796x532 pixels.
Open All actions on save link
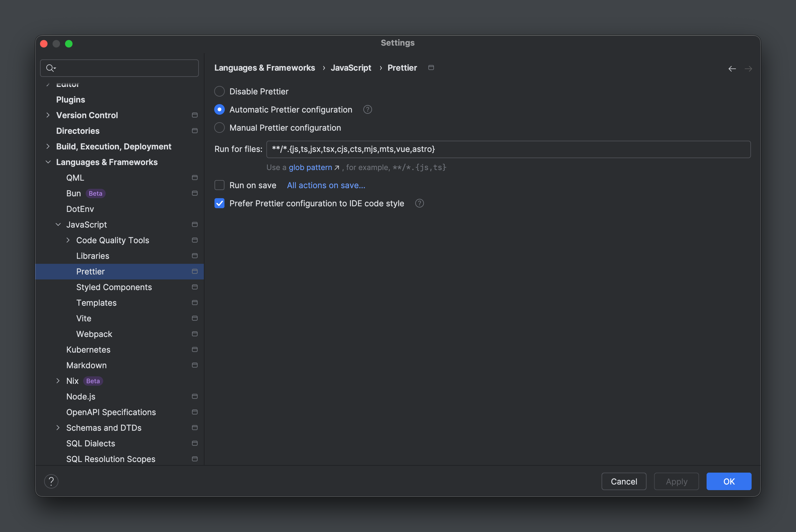click(326, 185)
